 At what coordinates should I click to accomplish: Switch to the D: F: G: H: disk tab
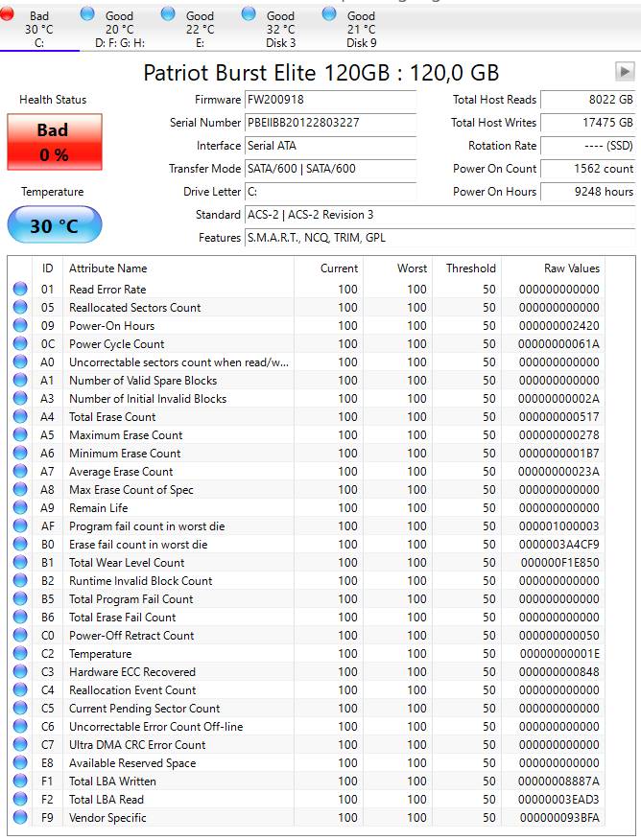pyautogui.click(x=120, y=29)
